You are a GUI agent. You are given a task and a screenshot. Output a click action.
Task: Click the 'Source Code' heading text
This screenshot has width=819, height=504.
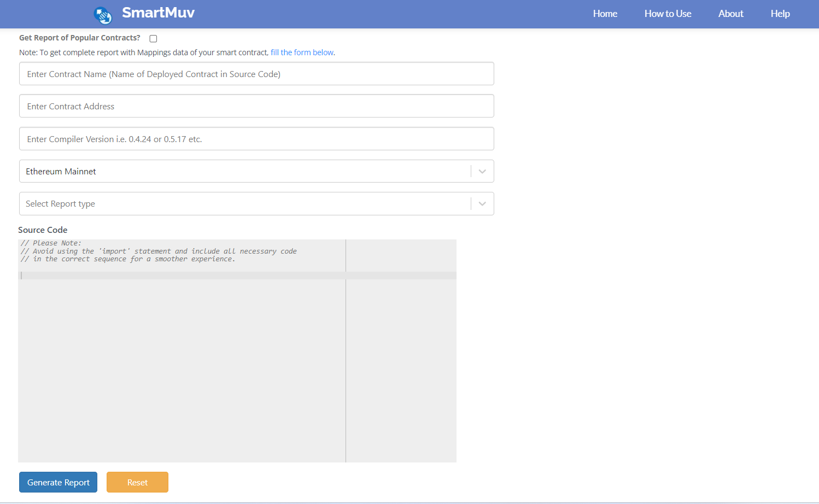click(x=43, y=230)
